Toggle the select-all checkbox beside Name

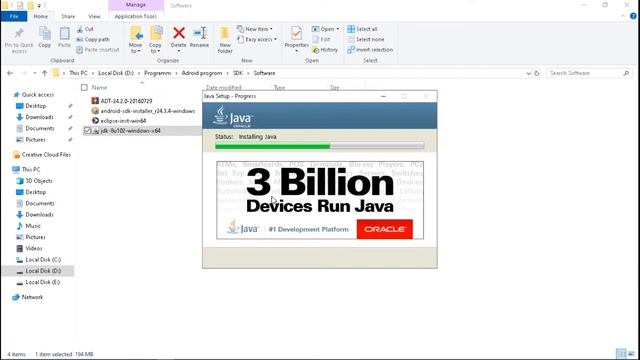coord(84,87)
